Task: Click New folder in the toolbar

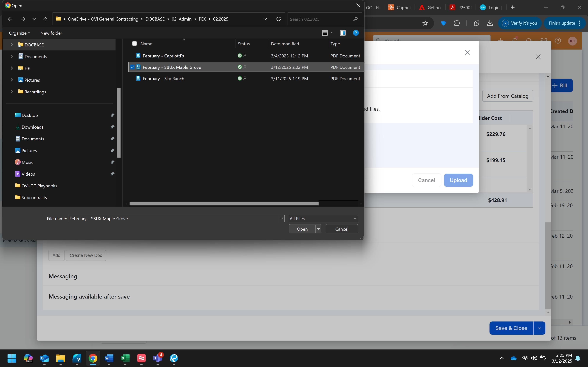Action: (x=51, y=33)
